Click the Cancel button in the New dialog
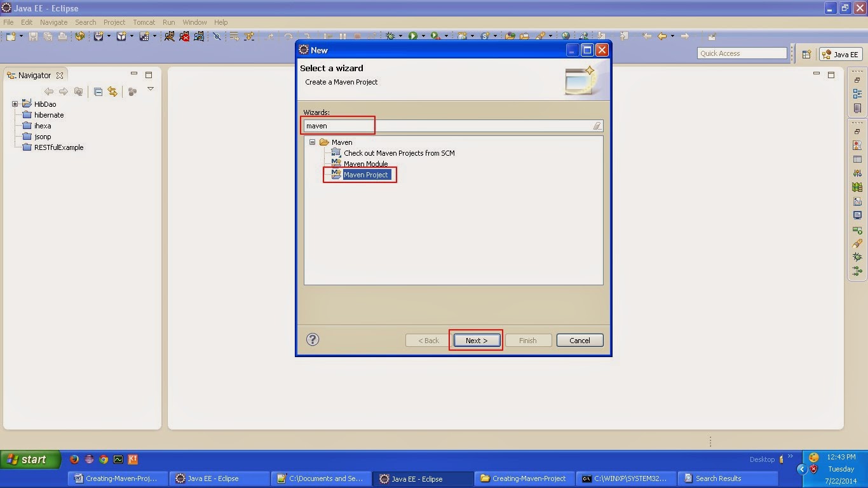 click(x=580, y=341)
